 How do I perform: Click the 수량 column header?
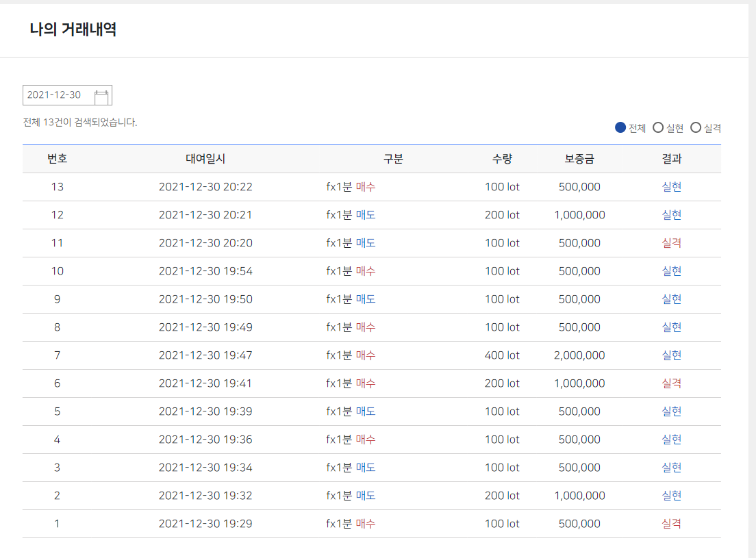click(x=502, y=159)
